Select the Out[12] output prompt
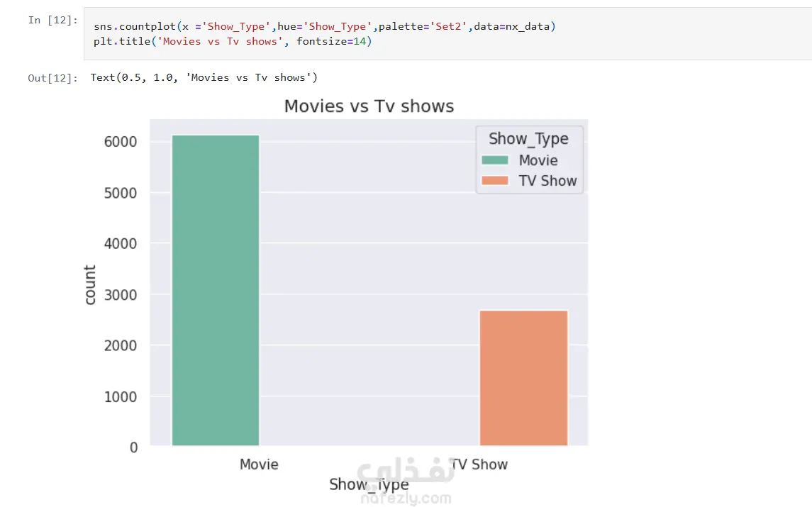The image size is (812, 507). pyautogui.click(x=52, y=78)
